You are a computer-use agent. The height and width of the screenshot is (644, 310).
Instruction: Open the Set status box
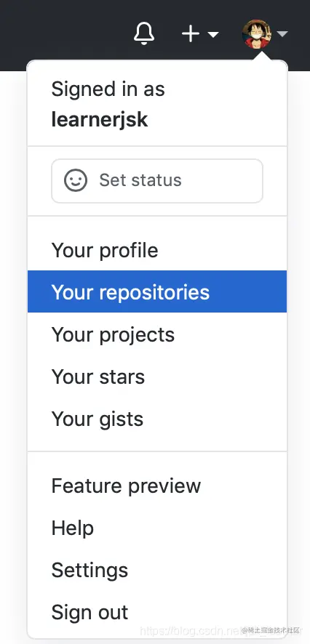[157, 181]
